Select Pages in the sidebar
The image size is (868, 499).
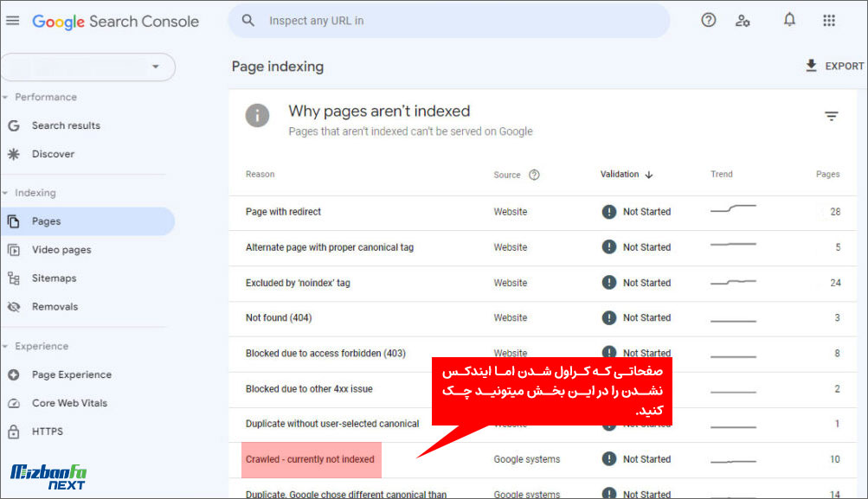tap(87, 221)
